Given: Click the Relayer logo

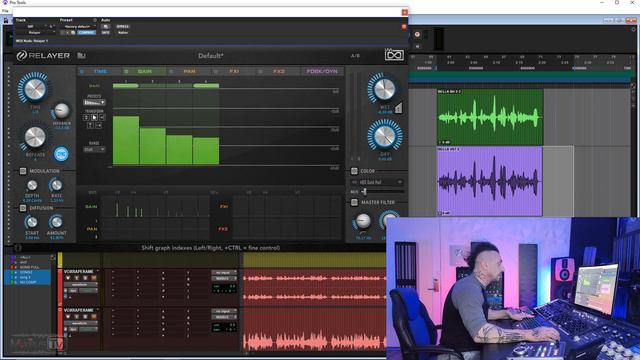Looking at the screenshot, I should [x=43, y=56].
